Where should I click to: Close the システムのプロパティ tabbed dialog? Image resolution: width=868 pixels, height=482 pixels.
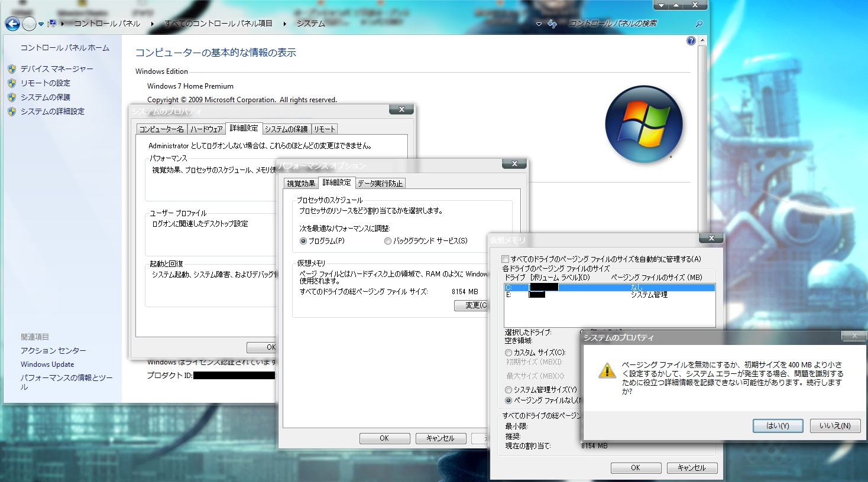[401, 109]
